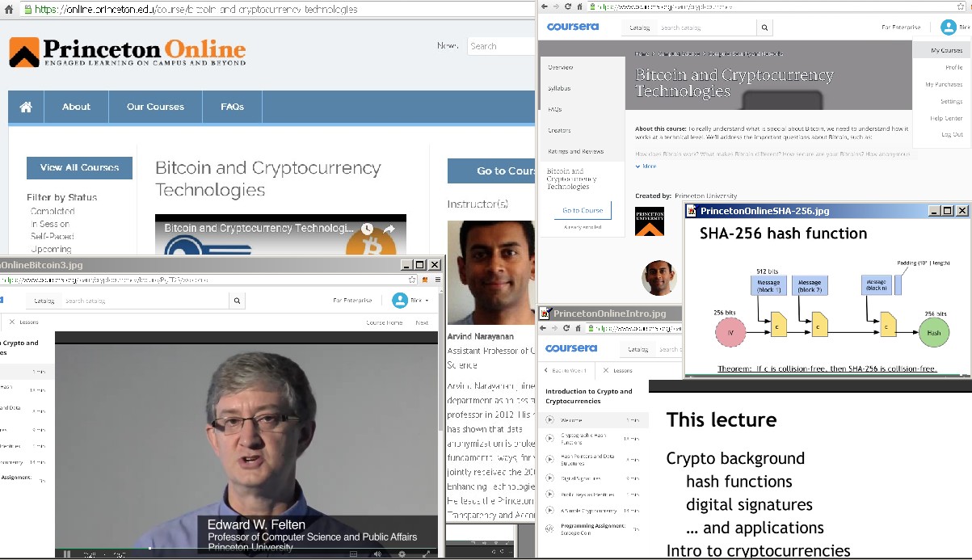Viewport: 972px width, 560px height.
Task: Click the search magnifier in Bitcoin3 window
Action: (237, 301)
